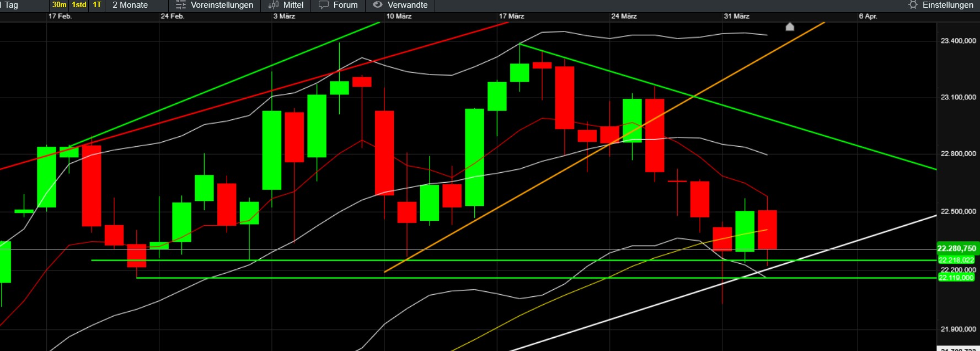Select the 1std time interval
Screen dimensions: 980x351
79,4
